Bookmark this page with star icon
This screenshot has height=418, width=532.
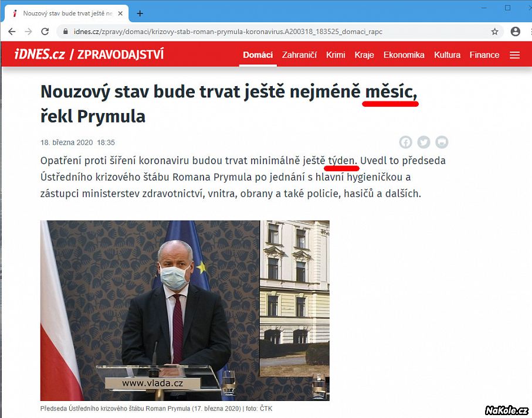(x=494, y=32)
